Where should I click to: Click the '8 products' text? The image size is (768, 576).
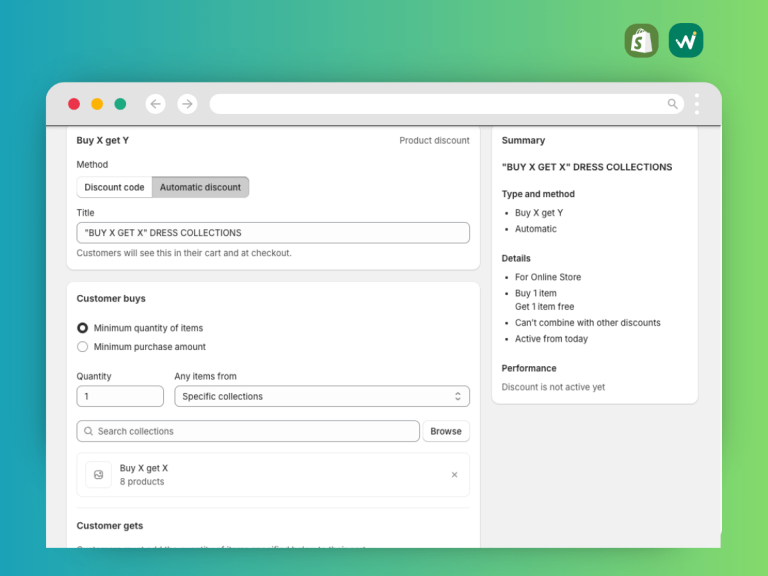coord(142,481)
